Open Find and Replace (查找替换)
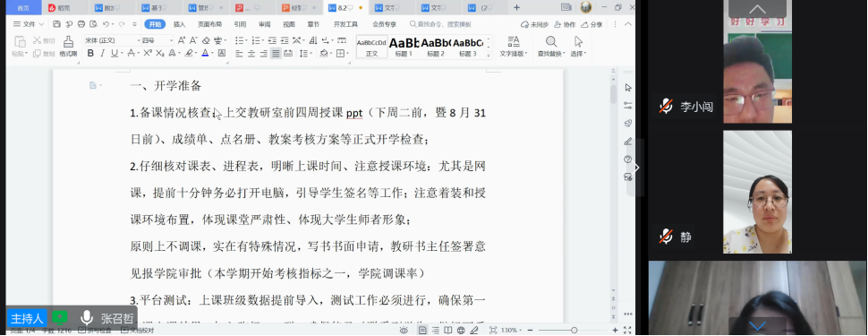 (x=551, y=47)
